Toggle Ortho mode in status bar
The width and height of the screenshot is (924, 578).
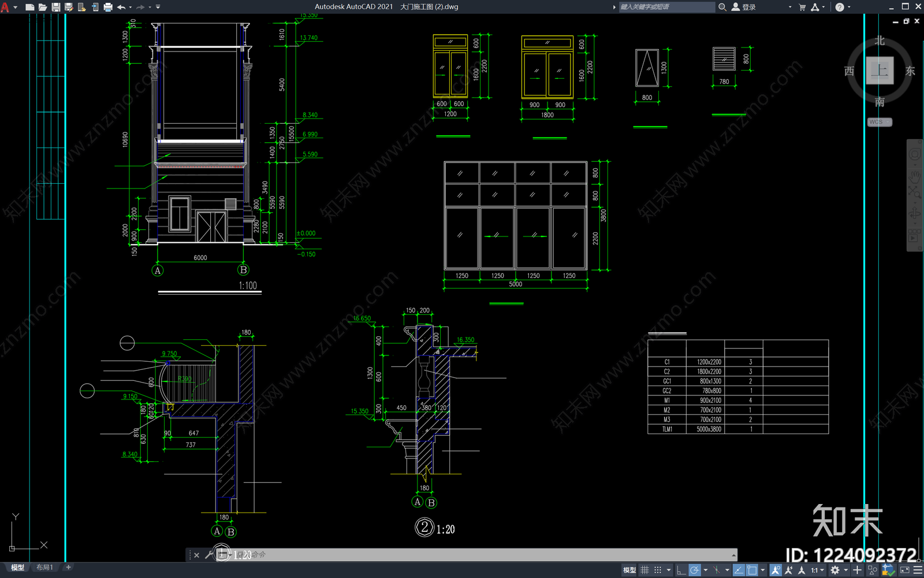pos(681,570)
